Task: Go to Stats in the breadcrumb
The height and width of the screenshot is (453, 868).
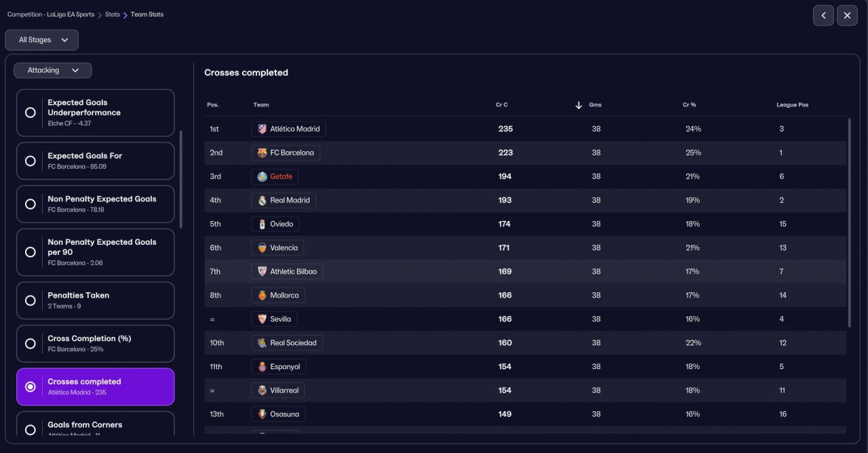Action: (x=113, y=14)
